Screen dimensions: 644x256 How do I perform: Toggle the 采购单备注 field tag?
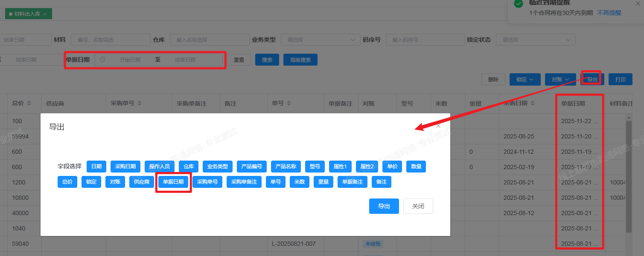[244, 182]
